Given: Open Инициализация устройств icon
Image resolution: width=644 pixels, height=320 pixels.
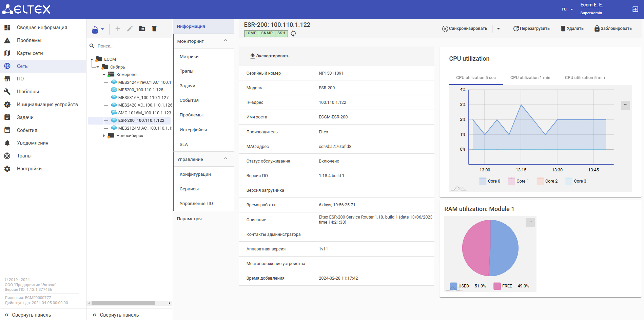Looking at the screenshot, I should (x=7, y=105).
